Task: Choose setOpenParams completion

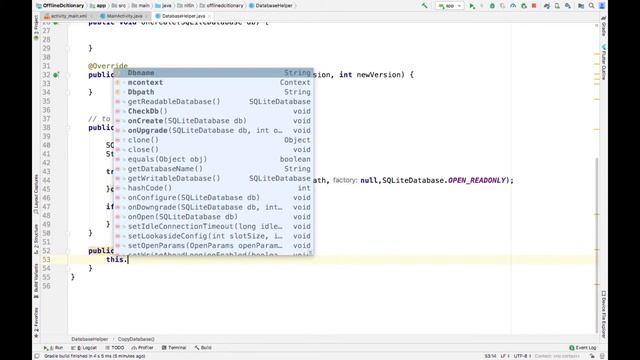Action: 213,245
